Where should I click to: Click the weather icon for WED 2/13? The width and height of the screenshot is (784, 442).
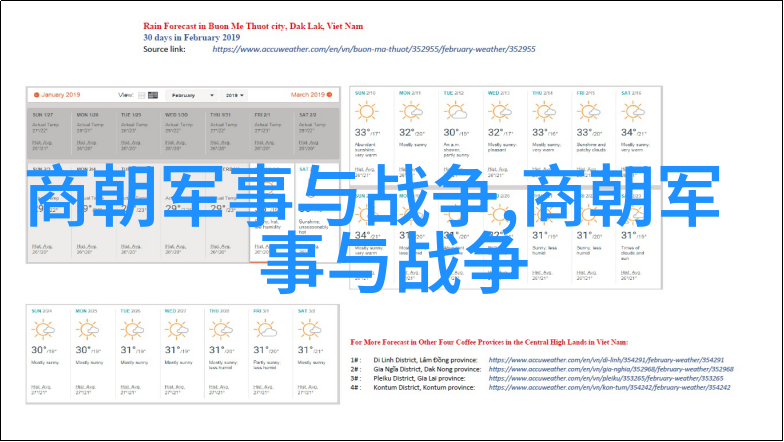[x=500, y=112]
